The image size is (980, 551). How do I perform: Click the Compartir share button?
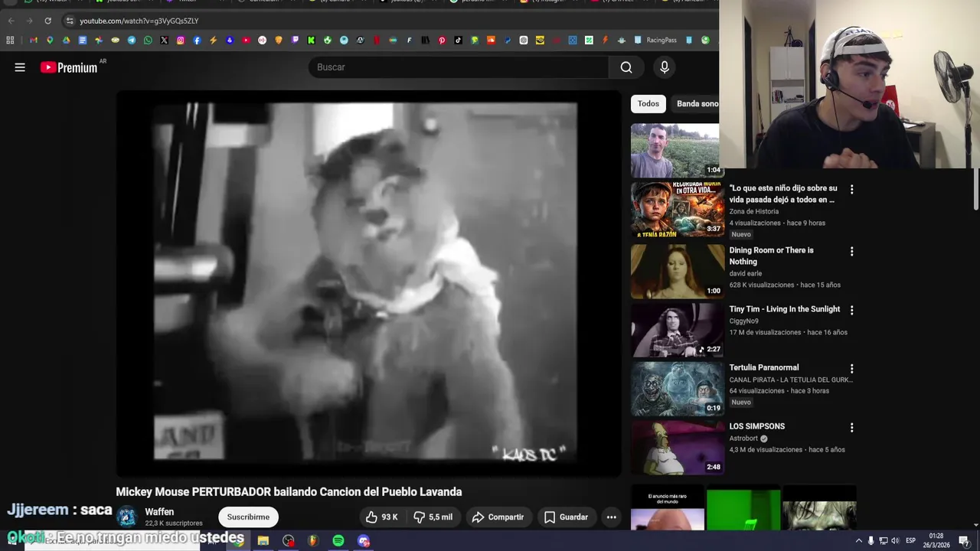pos(498,517)
